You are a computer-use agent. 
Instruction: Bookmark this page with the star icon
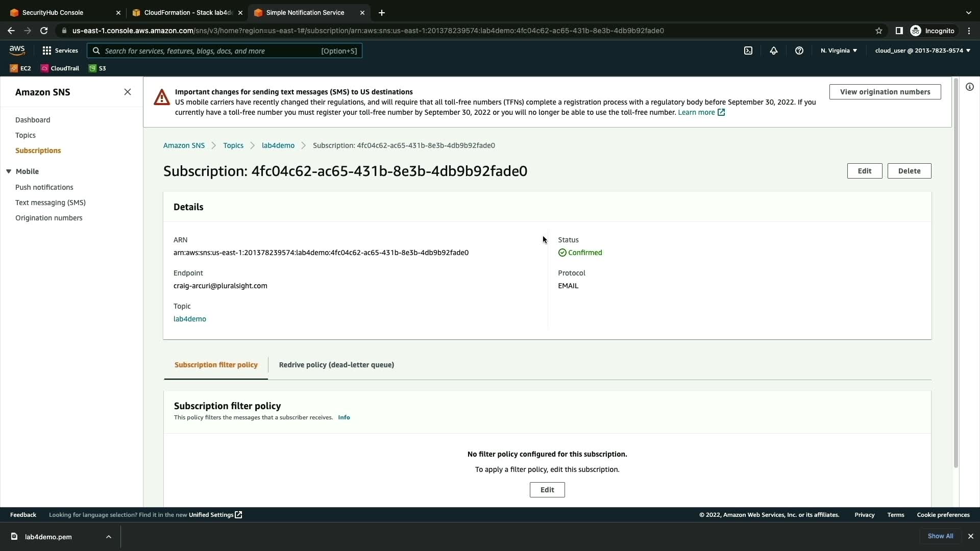point(878,31)
